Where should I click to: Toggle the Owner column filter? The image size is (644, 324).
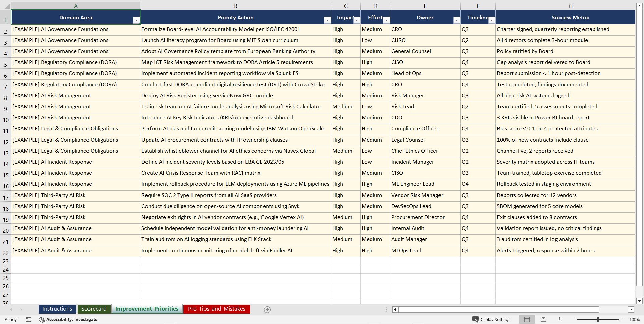[457, 20]
